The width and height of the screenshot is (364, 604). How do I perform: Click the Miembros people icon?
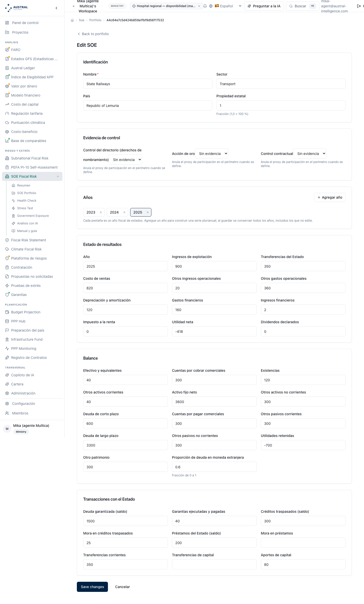pyautogui.click(x=7, y=413)
